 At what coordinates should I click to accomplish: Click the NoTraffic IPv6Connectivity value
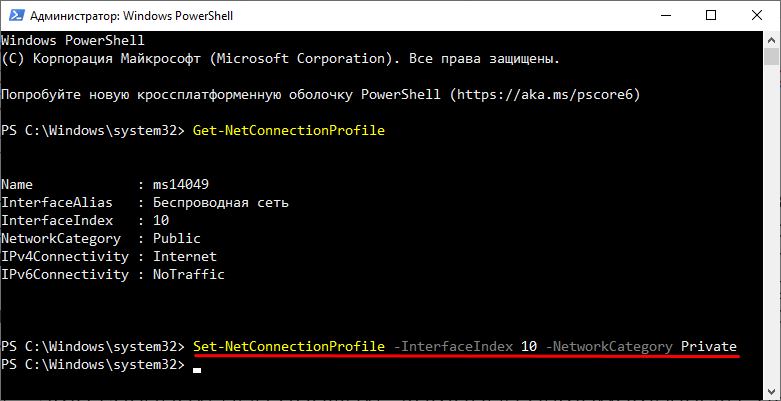[x=189, y=274]
